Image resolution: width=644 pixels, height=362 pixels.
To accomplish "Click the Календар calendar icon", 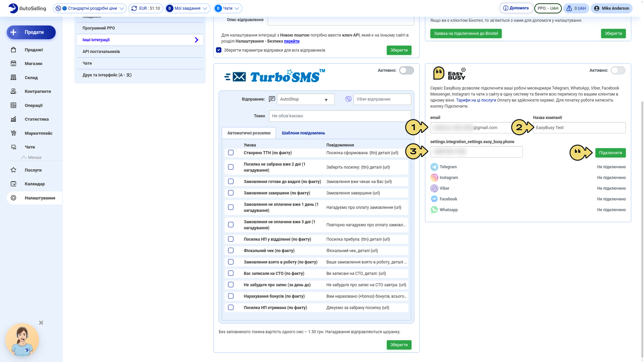I will click(13, 184).
